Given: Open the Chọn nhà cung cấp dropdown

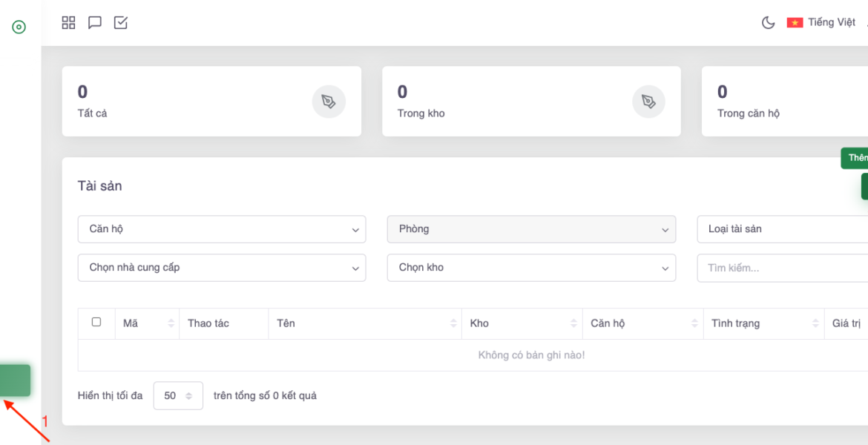Looking at the screenshot, I should [221, 268].
